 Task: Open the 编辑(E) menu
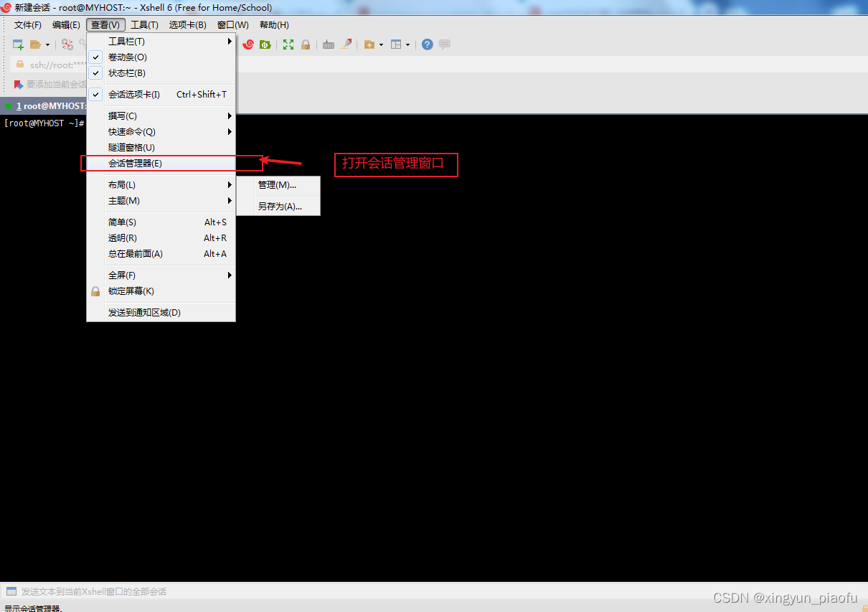point(66,25)
